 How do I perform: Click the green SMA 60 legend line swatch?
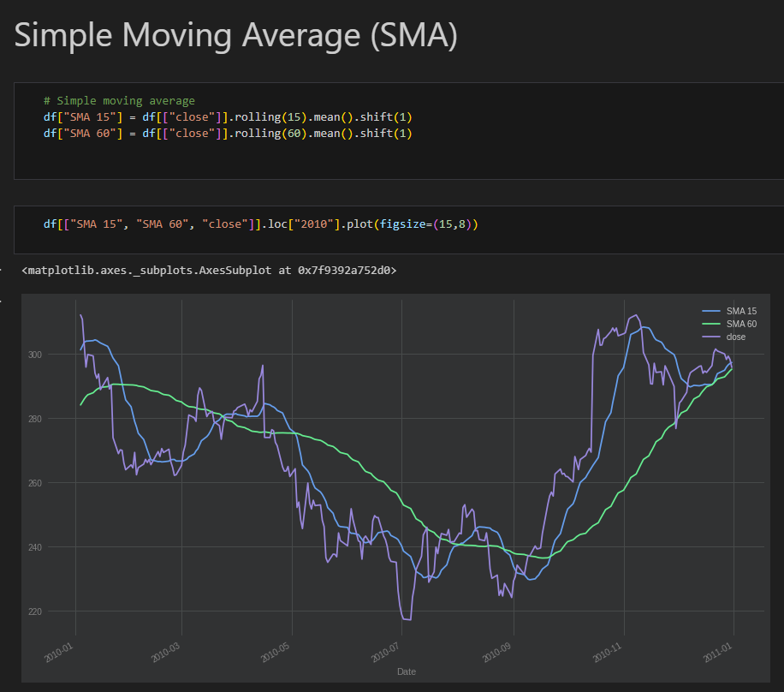tap(711, 325)
